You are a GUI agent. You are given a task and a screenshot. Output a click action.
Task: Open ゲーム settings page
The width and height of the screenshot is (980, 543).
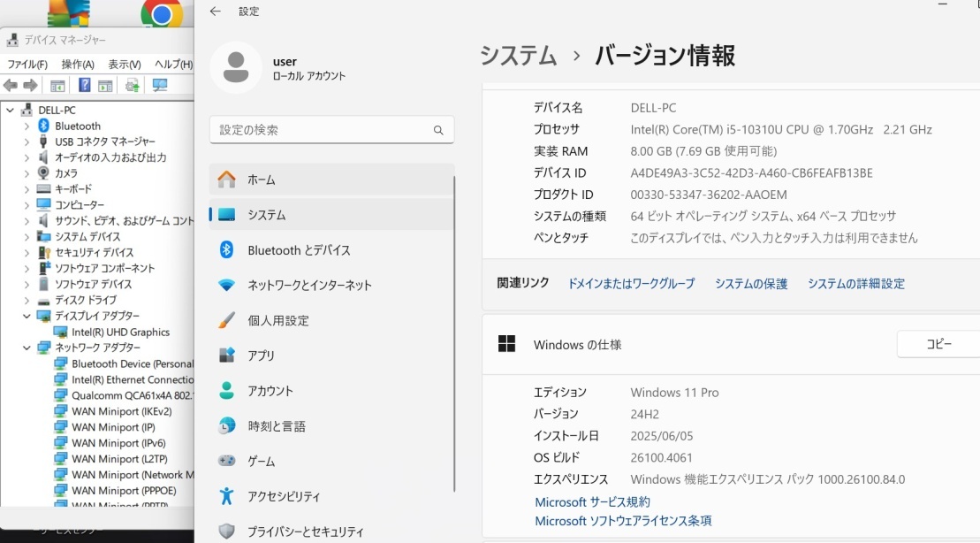331,461
